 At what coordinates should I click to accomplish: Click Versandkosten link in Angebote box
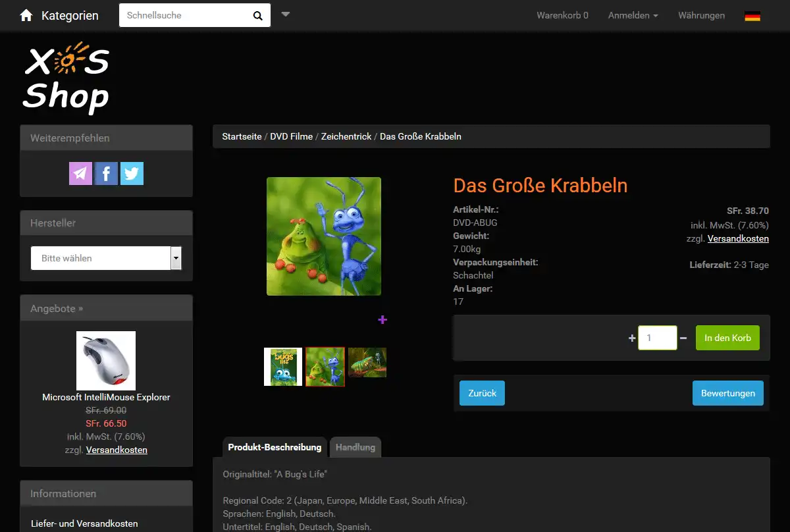117,450
